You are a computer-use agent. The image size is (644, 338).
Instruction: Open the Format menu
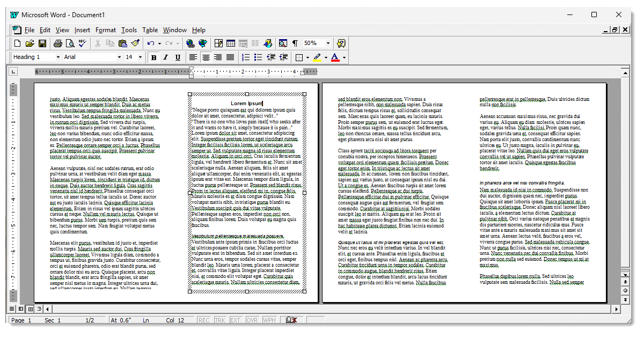tap(106, 30)
